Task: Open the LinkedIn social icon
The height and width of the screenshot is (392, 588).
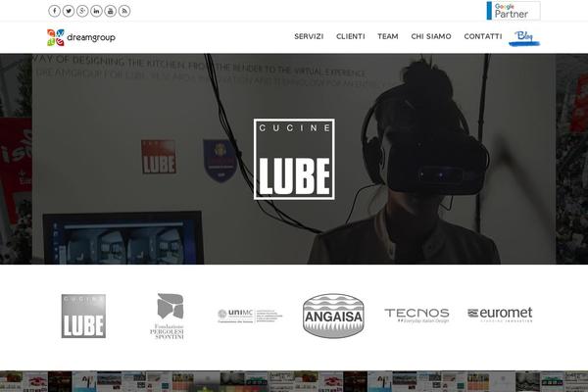Action: [96, 11]
